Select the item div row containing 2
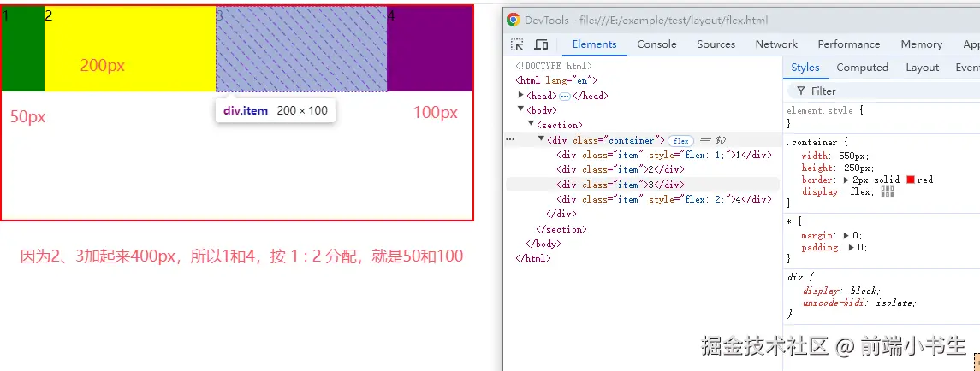 point(620,169)
